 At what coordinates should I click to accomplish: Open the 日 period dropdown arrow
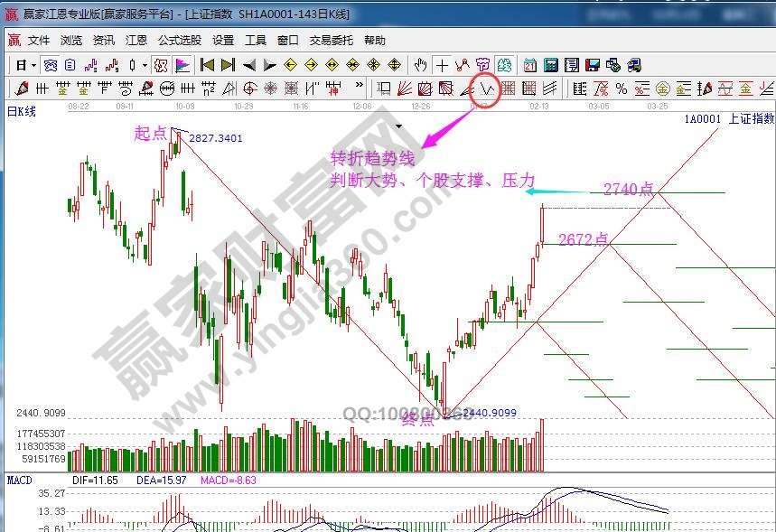pos(33,65)
